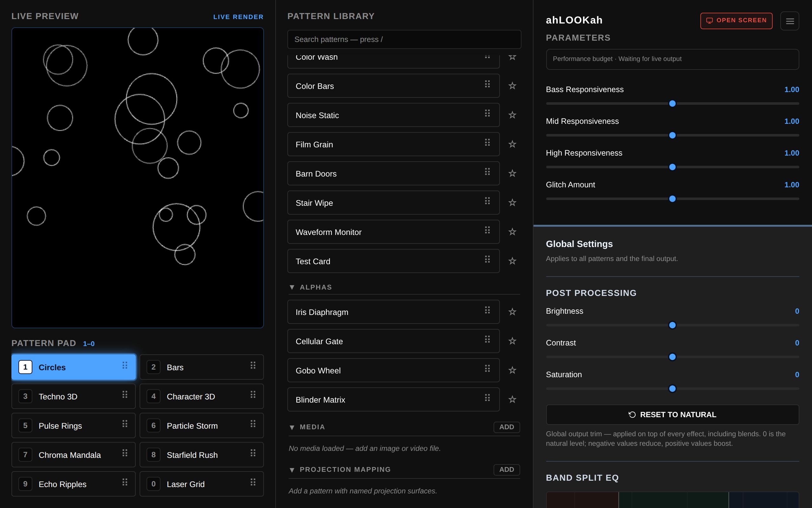Viewport: 812px width, 508px height.
Task: Toggle favorite star for Waveform Monitor
Action: point(512,232)
